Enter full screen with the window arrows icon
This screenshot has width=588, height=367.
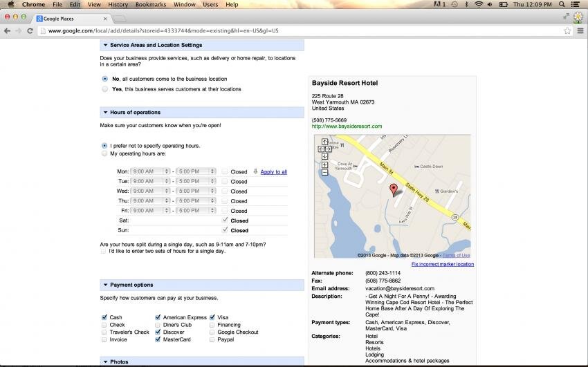(567, 16)
